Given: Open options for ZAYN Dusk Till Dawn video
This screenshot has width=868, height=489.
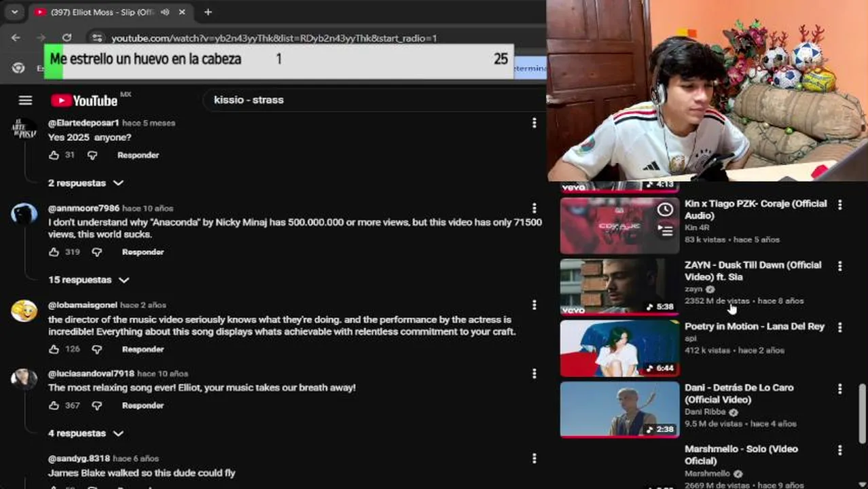Looking at the screenshot, I should [x=839, y=266].
